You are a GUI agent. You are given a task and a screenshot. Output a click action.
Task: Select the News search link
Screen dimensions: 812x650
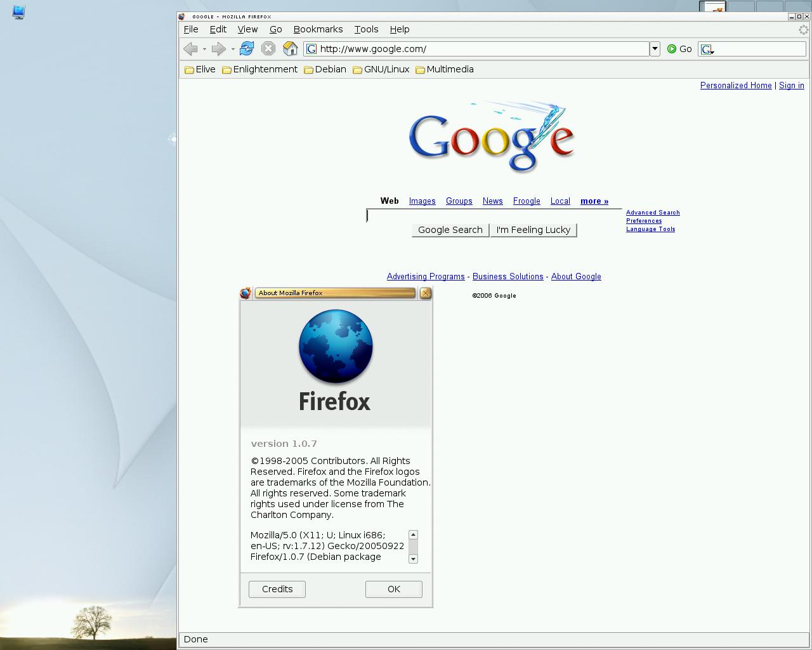492,201
